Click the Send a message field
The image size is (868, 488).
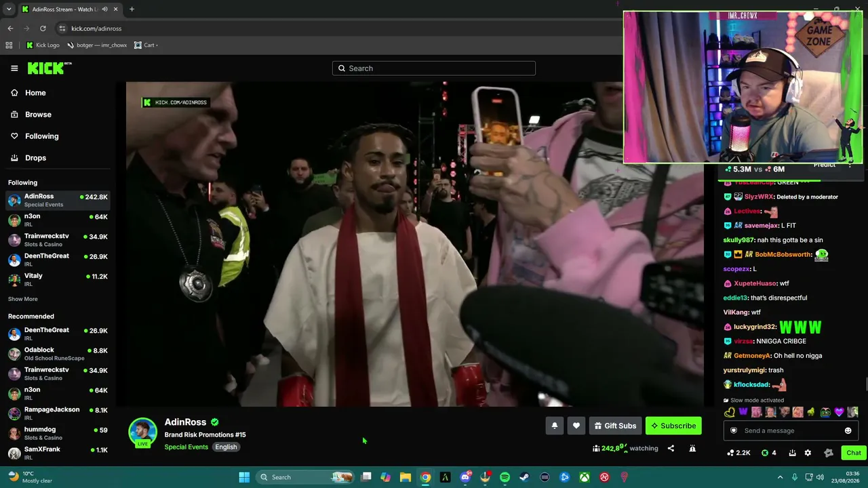click(x=791, y=430)
